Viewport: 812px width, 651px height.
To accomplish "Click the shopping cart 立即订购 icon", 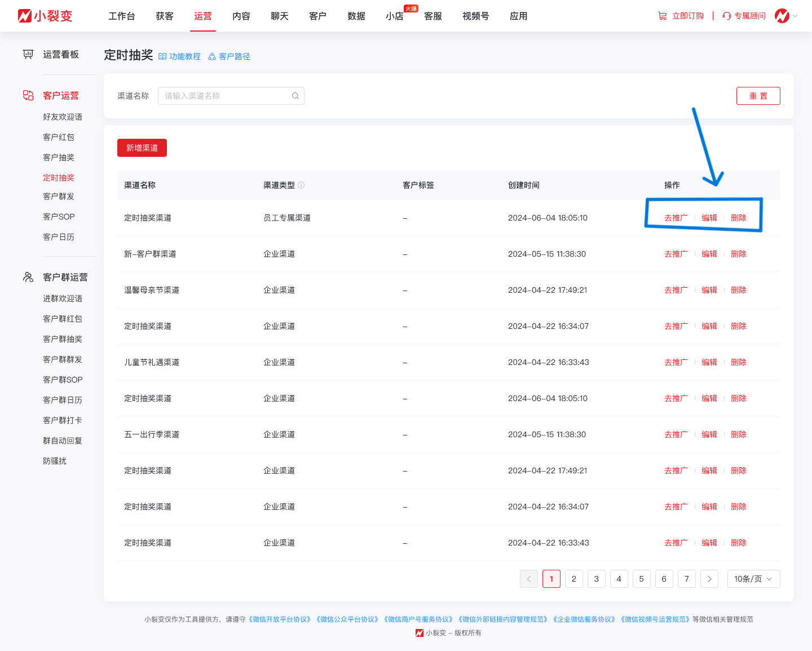I will point(663,16).
